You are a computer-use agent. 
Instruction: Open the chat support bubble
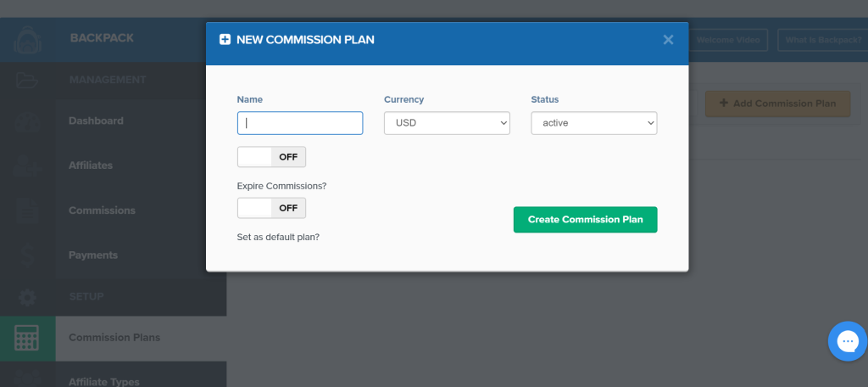[x=847, y=341]
